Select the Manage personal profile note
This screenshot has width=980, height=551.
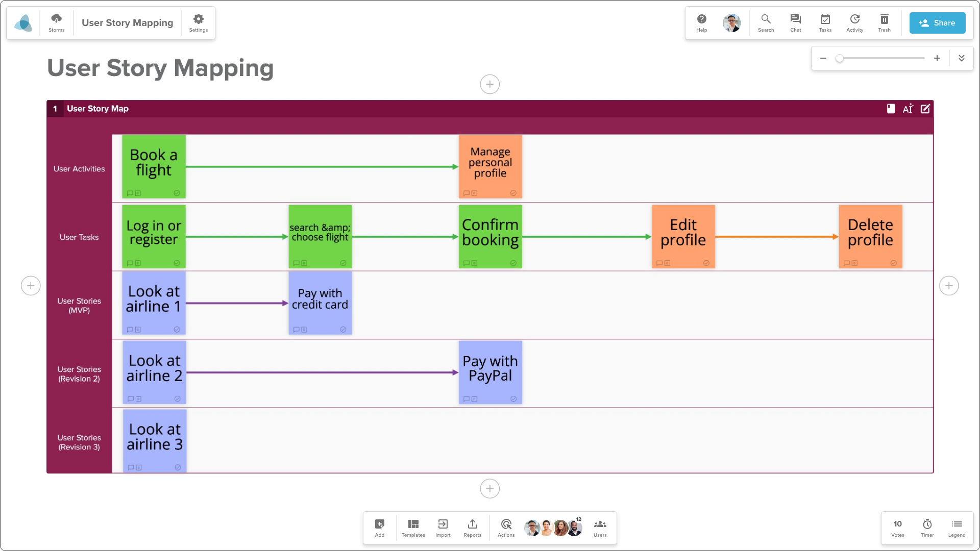click(x=490, y=166)
